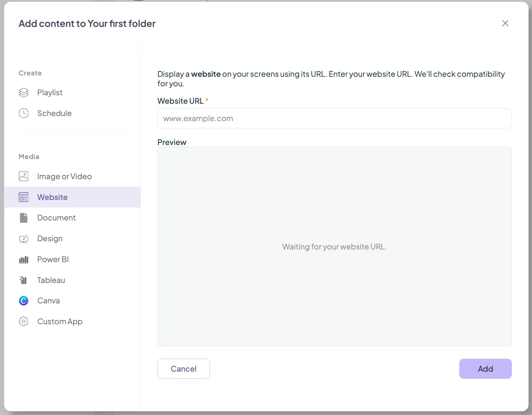532x415 pixels.
Task: Click the Playlist stacked layers icon
Action: [24, 92]
